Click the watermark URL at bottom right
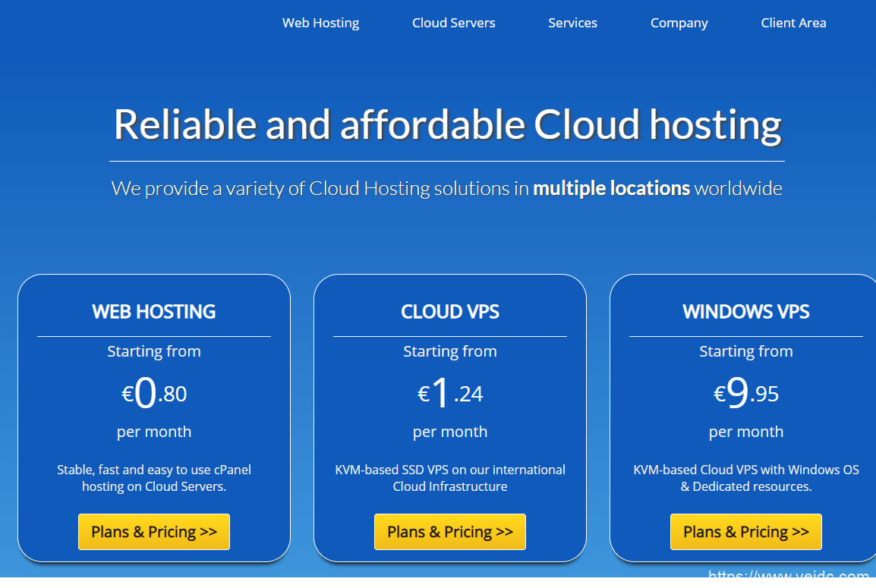The width and height of the screenshot is (876, 588). coord(789,577)
